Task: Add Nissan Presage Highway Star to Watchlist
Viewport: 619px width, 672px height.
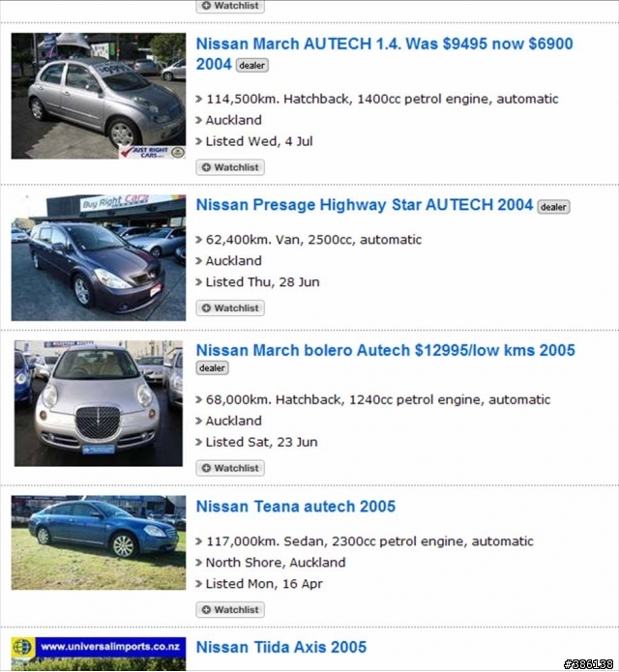Action: pos(230,307)
